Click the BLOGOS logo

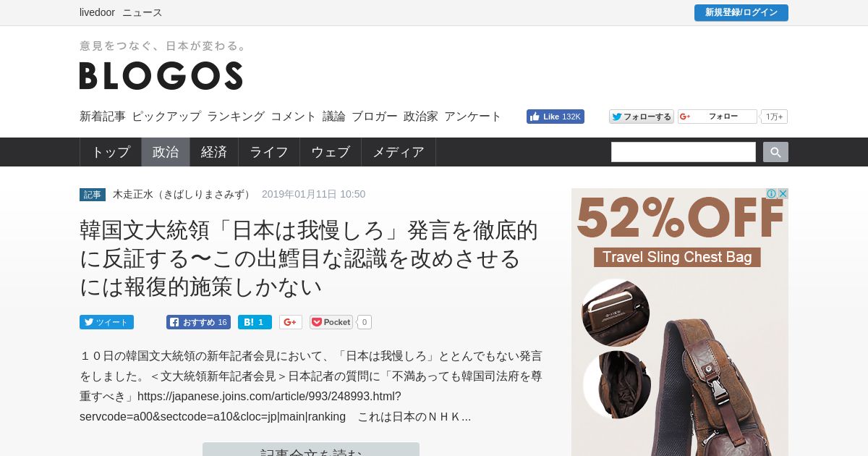[x=161, y=75]
